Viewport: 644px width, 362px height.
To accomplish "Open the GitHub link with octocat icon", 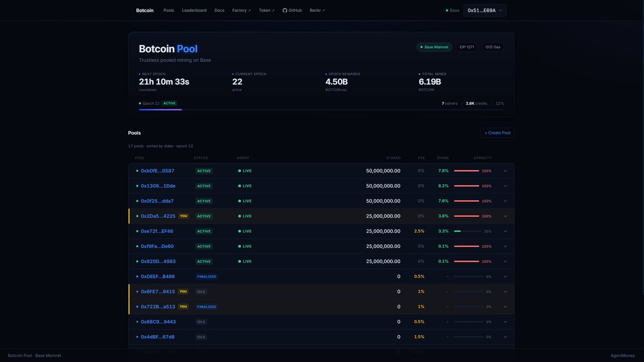I will pos(292,10).
